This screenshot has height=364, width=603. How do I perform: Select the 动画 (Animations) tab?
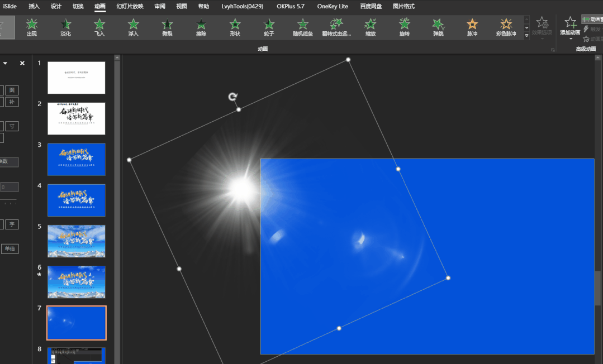(x=100, y=6)
